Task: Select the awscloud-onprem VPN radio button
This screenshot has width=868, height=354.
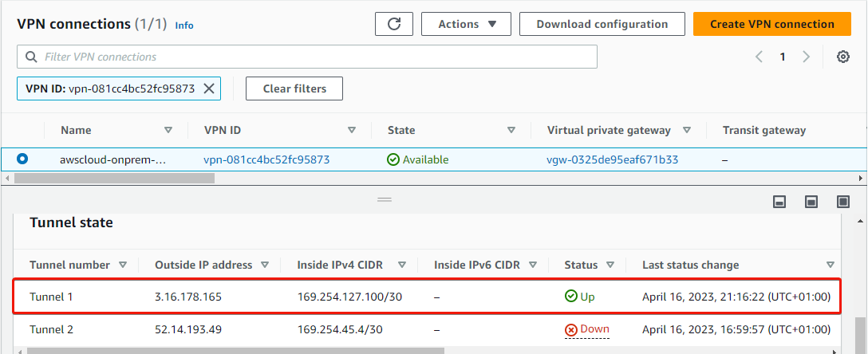Action: (x=22, y=159)
